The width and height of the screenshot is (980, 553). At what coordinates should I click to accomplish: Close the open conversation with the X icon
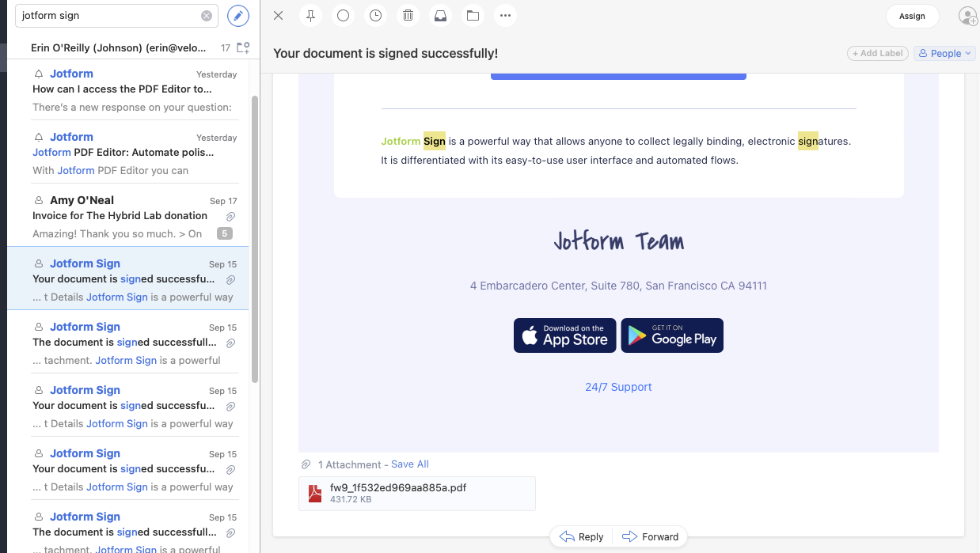(x=278, y=15)
